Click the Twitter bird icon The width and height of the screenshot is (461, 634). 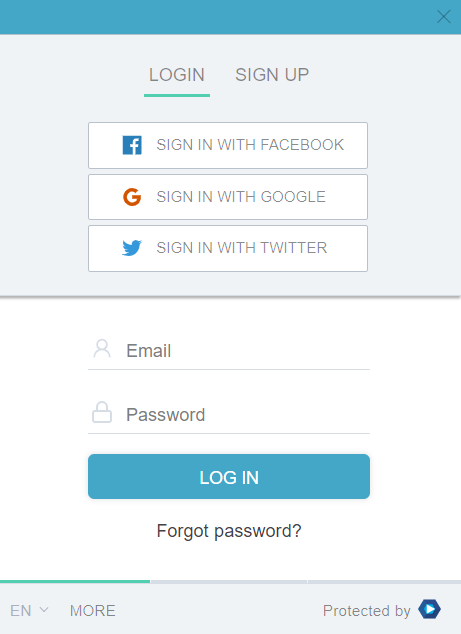132,248
